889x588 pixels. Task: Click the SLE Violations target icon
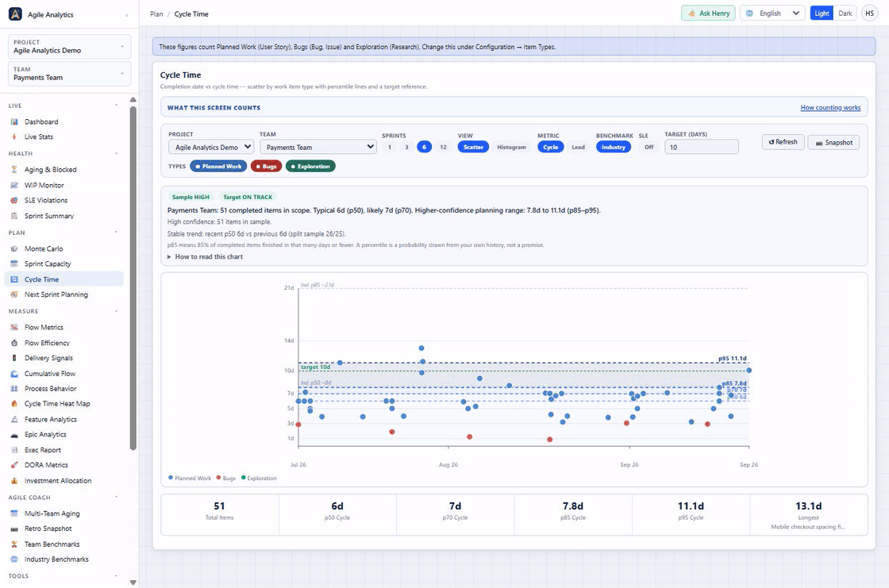pos(14,200)
